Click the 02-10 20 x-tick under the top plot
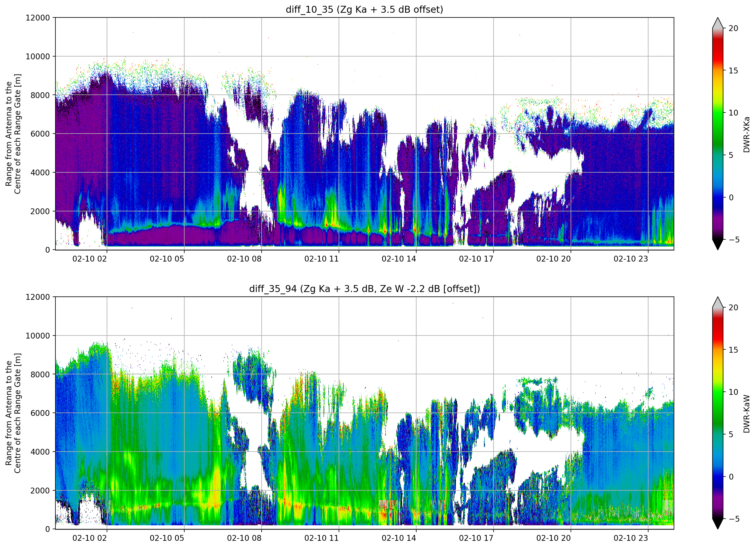 point(554,259)
